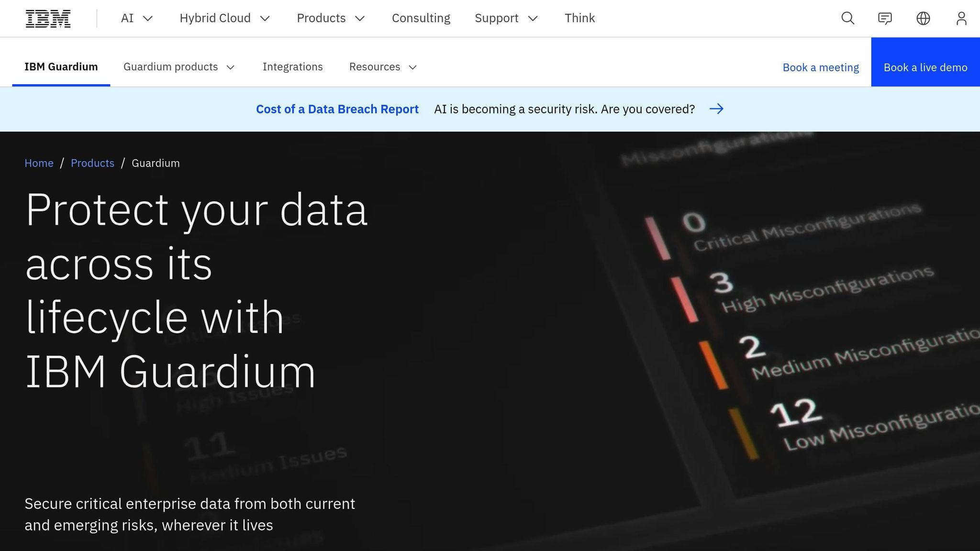Open the search magnifier icon
The height and width of the screenshot is (551, 980).
(x=847, y=18)
